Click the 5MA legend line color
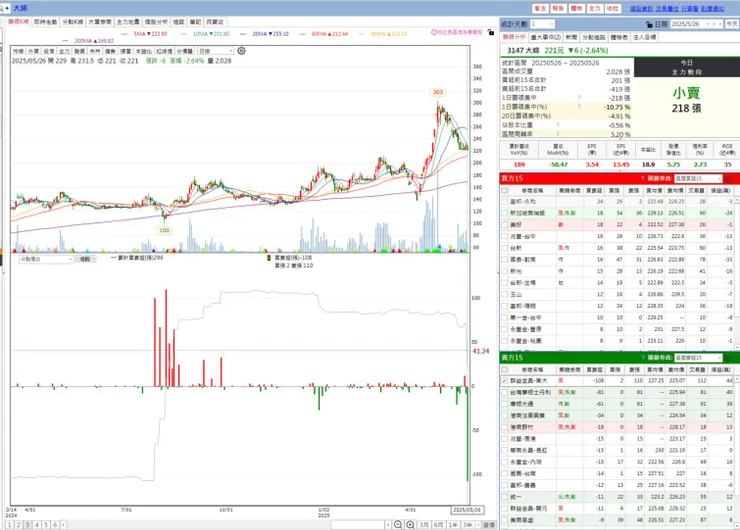 pos(124,34)
